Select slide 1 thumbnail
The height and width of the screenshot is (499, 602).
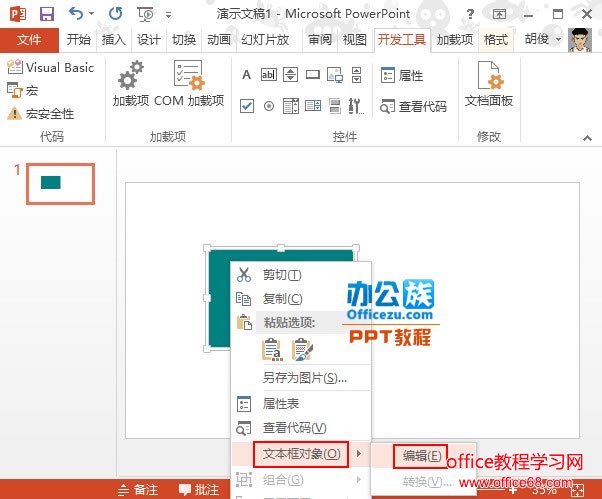coord(60,183)
